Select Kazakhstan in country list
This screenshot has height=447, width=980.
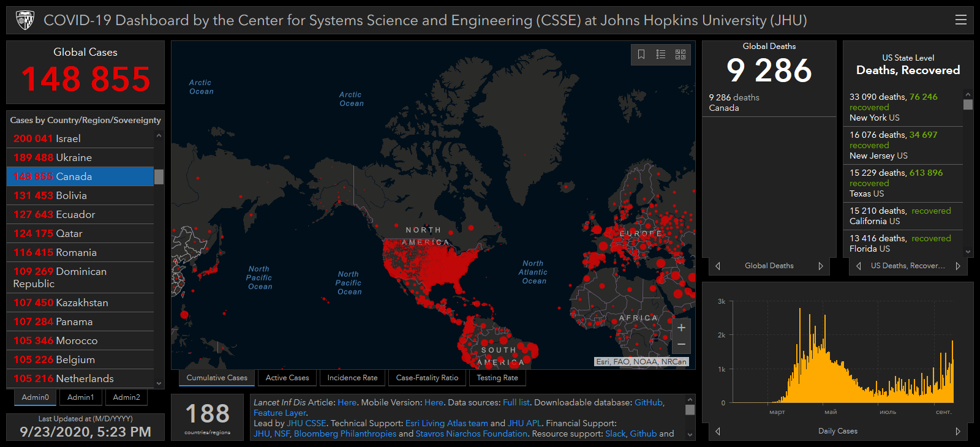pos(80,302)
